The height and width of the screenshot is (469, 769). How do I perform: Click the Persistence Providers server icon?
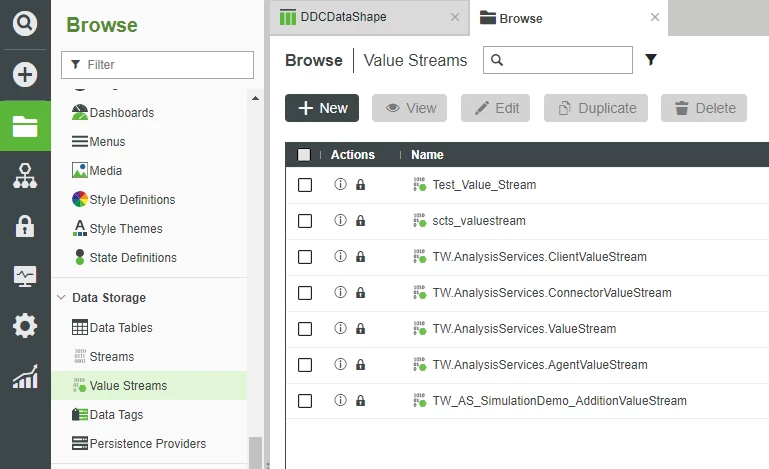pos(80,443)
